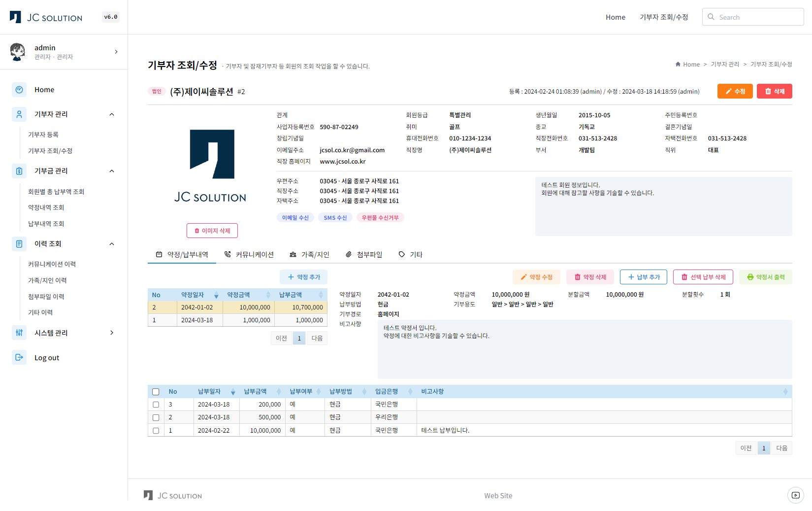Click the 기부금 관리 clipboard icon
This screenshot has height=511, width=812.
[x=19, y=171]
